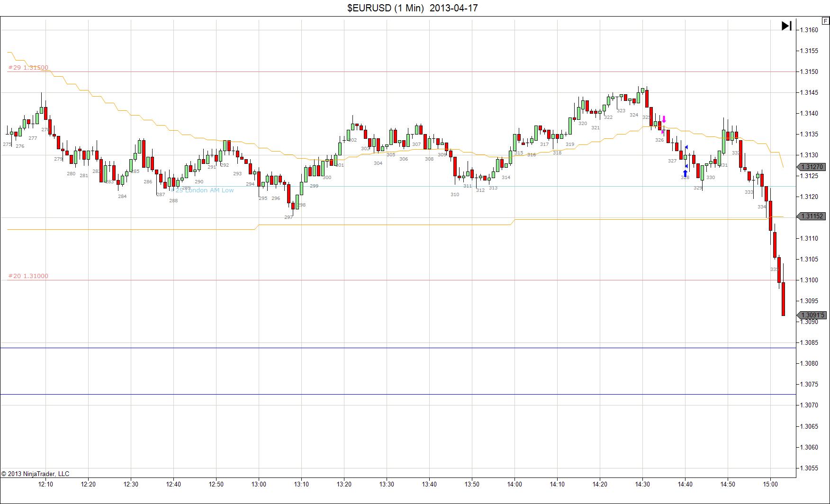This screenshot has width=830, height=504.
Task: Click the 1.31270 price marker tag
Action: pos(812,167)
